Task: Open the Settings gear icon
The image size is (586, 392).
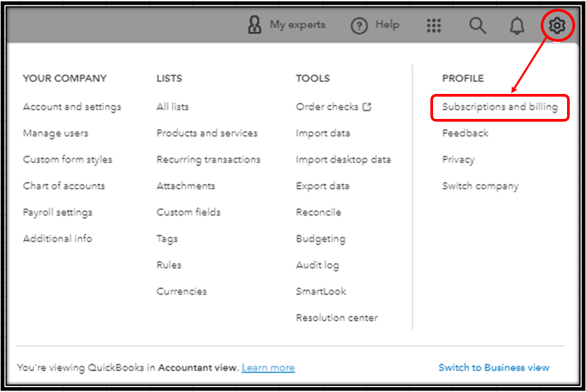Action: [x=557, y=26]
